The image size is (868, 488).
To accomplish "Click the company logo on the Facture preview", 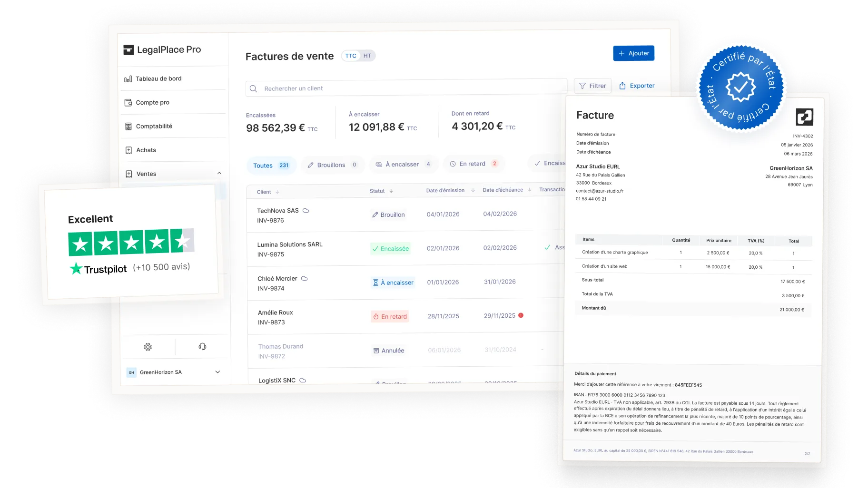I will pyautogui.click(x=805, y=117).
